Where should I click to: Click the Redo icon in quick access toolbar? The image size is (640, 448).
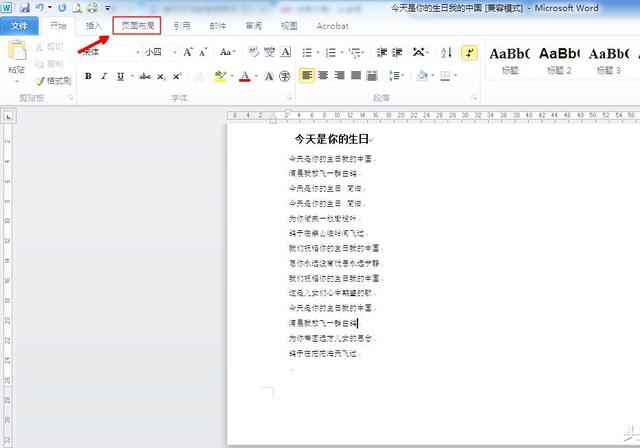click(x=62, y=7)
